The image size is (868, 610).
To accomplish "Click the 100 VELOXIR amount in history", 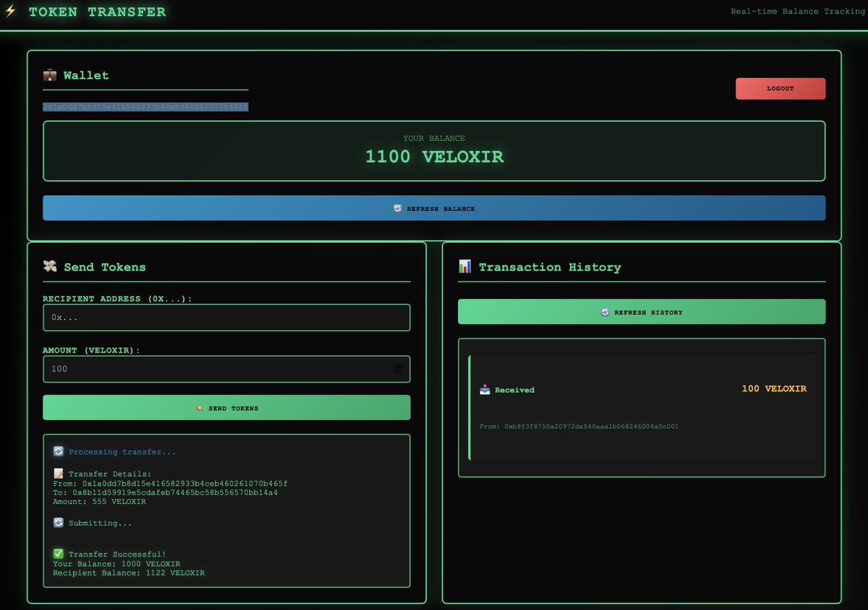I will coord(774,389).
